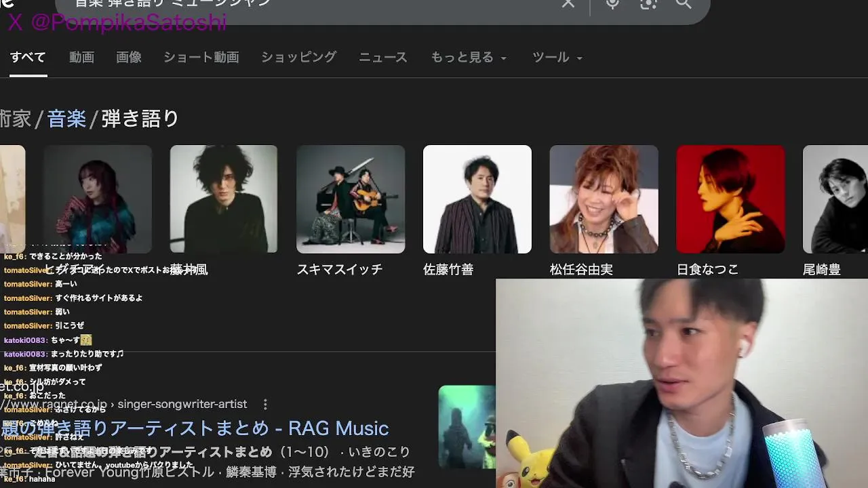
Task: Open Google Lens image search icon
Action: [648, 3]
